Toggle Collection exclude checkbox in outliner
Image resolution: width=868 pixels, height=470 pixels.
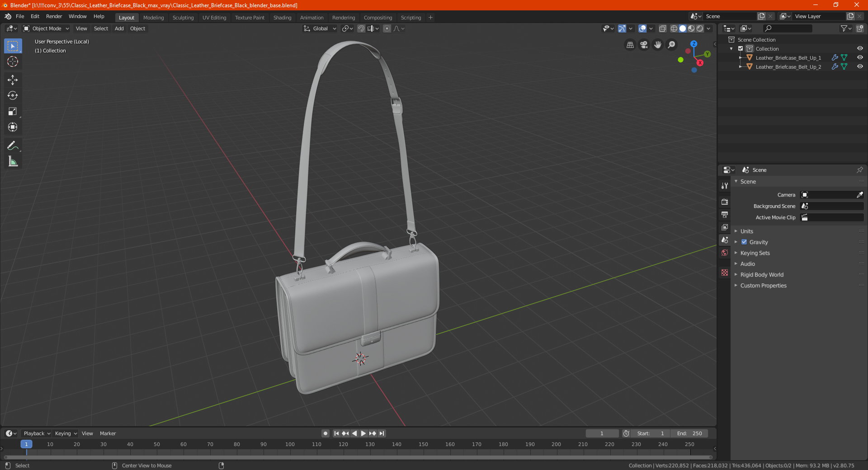click(741, 49)
